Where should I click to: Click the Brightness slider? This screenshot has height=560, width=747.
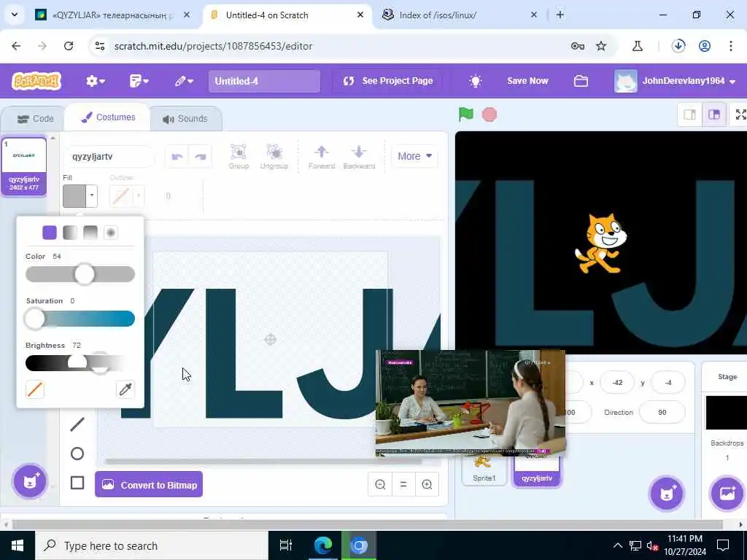tap(80, 363)
